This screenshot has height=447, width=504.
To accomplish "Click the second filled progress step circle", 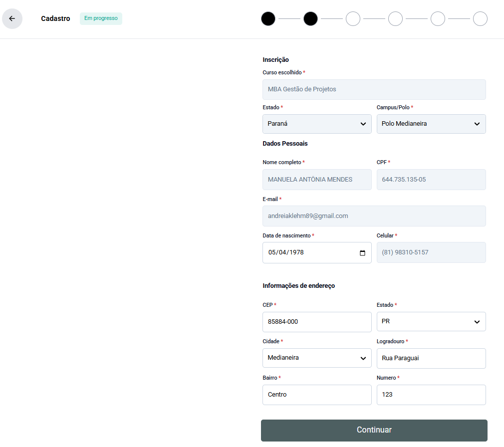I will point(310,18).
